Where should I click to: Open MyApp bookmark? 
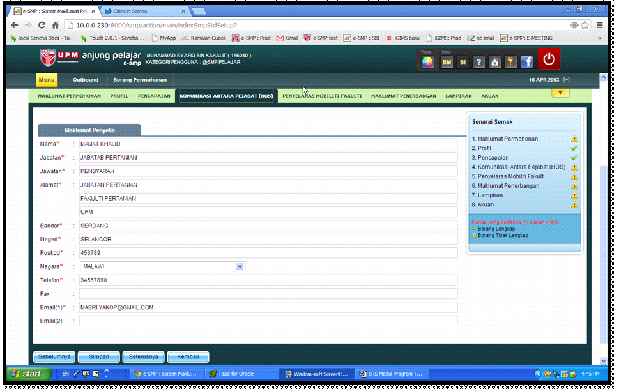point(164,38)
